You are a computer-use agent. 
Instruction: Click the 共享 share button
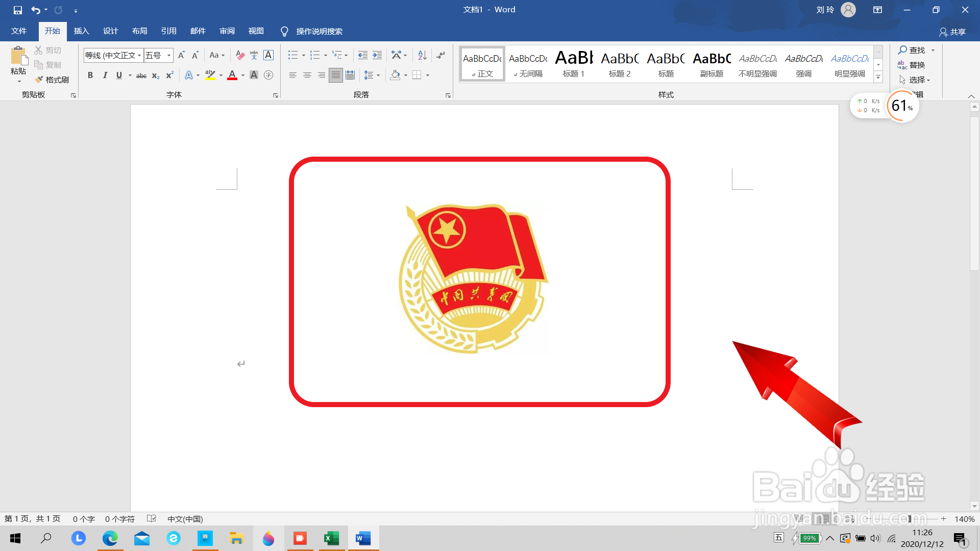[x=952, y=32]
